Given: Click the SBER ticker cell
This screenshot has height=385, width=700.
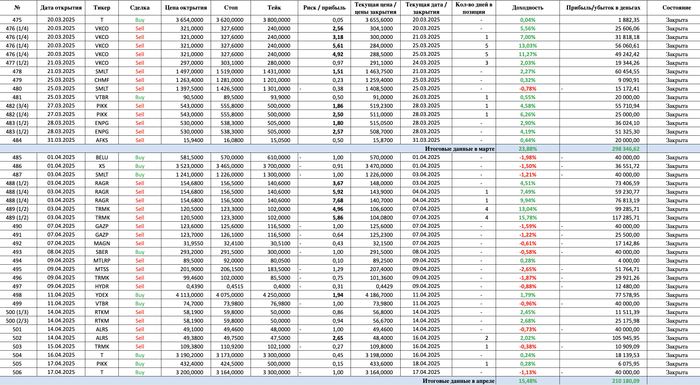Looking at the screenshot, I should tap(102, 252).
